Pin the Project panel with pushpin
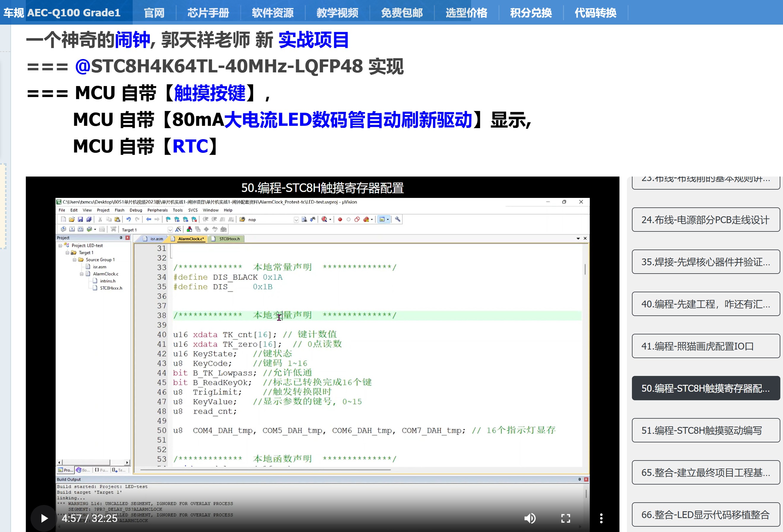This screenshot has height=532, width=783. pyautogui.click(x=121, y=238)
